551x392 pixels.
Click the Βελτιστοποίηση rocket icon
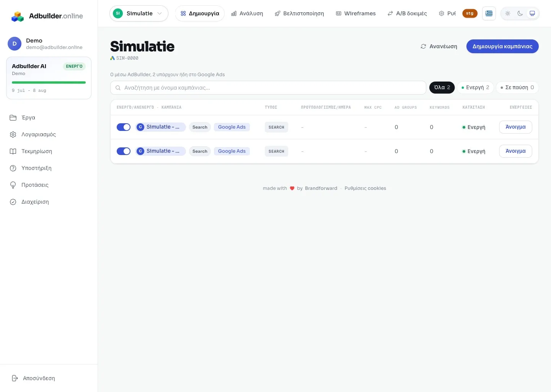tap(277, 13)
